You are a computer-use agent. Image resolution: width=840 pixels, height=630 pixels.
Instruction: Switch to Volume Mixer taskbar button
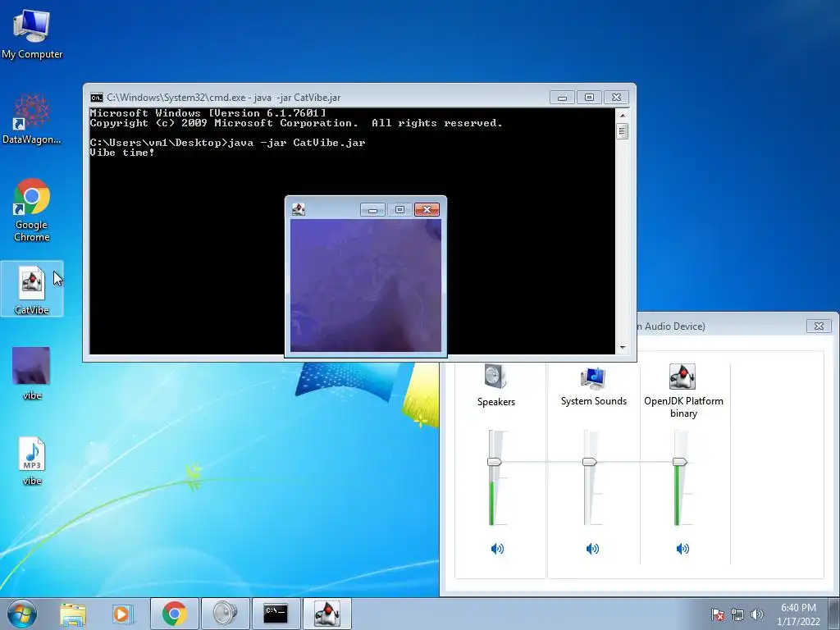[225, 614]
